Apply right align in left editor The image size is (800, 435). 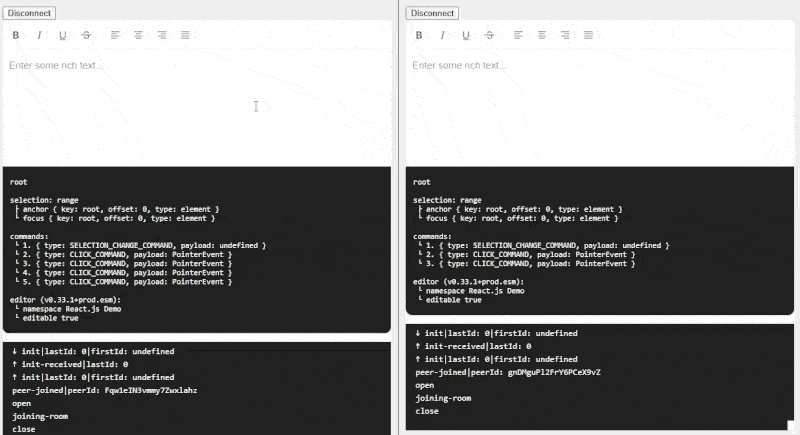[x=162, y=35]
